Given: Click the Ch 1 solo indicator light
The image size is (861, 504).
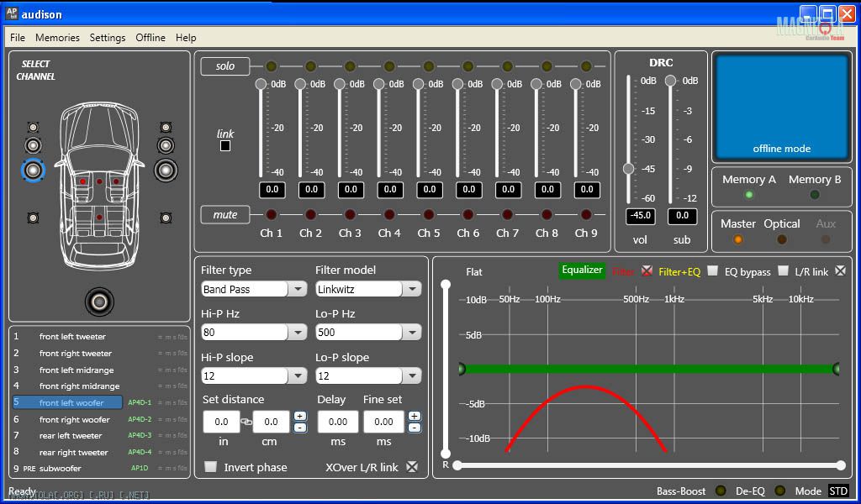Looking at the screenshot, I should tap(271, 66).
